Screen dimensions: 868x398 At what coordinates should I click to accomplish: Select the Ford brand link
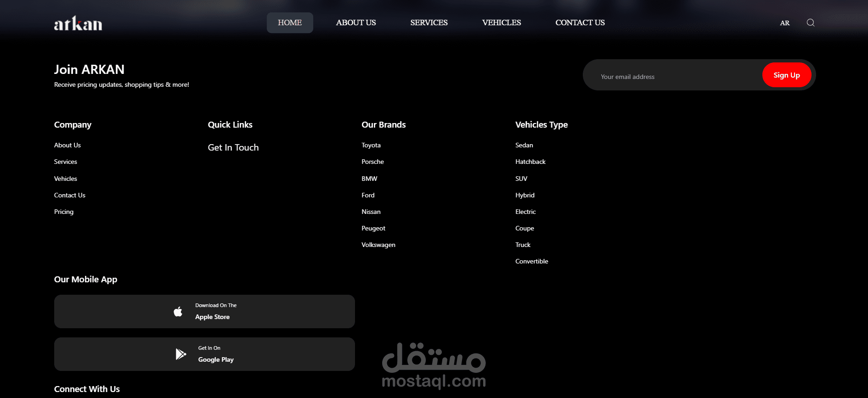point(368,195)
